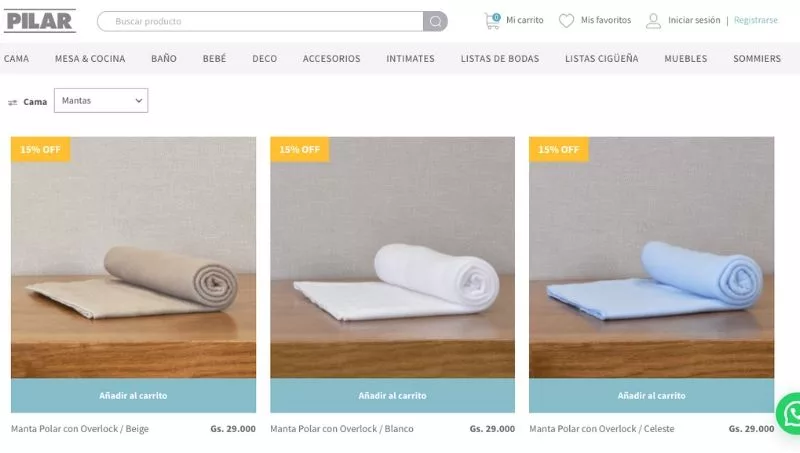Open the shopping cart icon
Image resolution: width=800 pixels, height=453 pixels.
(492, 21)
